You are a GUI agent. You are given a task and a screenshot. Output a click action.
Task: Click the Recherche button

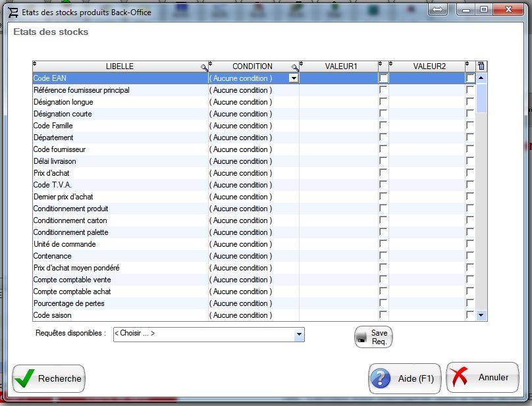click(x=49, y=378)
